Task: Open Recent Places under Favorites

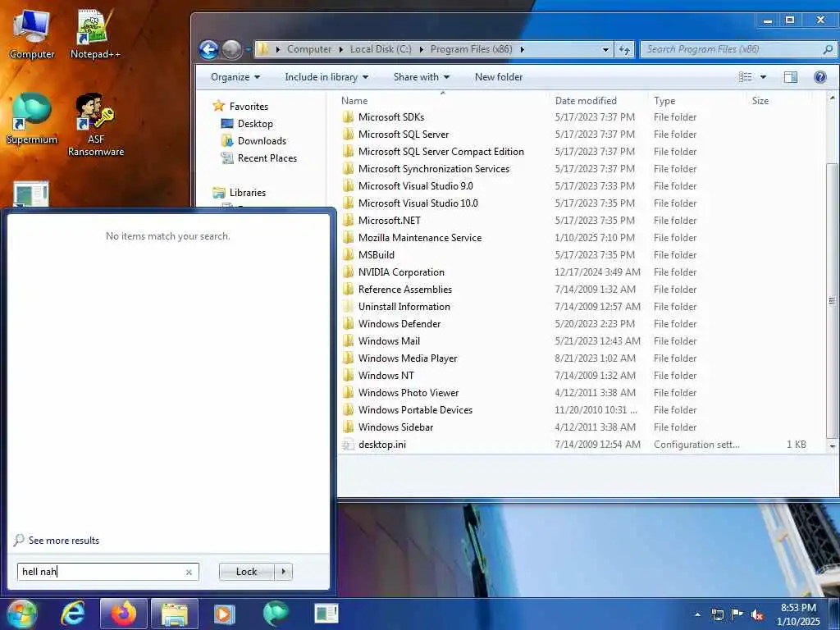Action: [x=267, y=158]
